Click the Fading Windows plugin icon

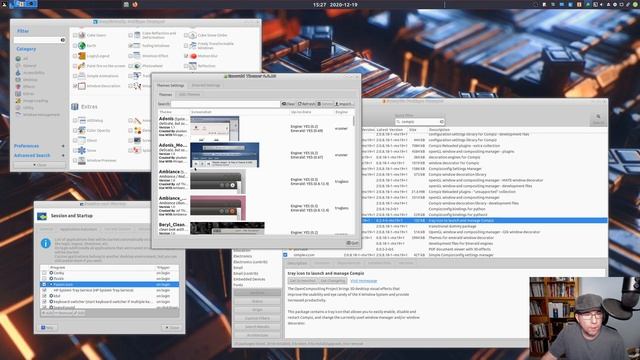click(x=137, y=45)
